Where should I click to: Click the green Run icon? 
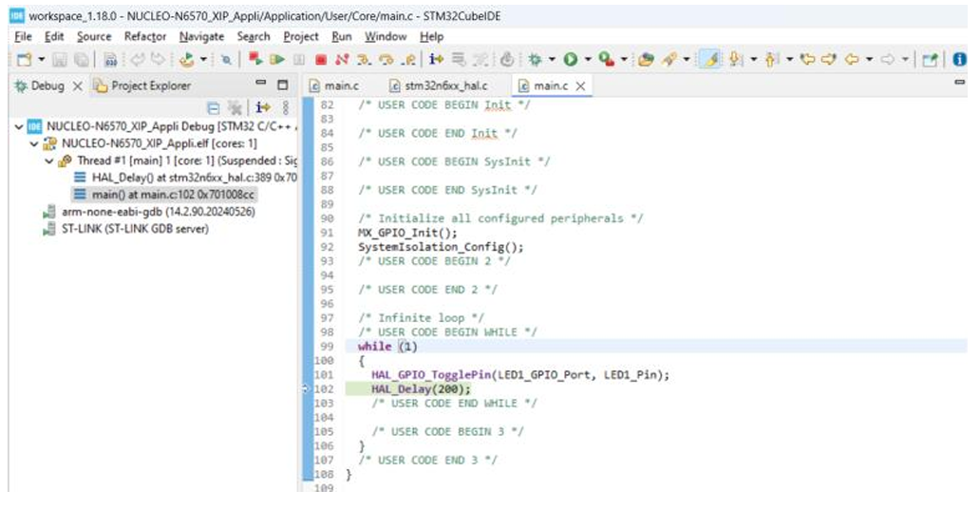(570, 60)
